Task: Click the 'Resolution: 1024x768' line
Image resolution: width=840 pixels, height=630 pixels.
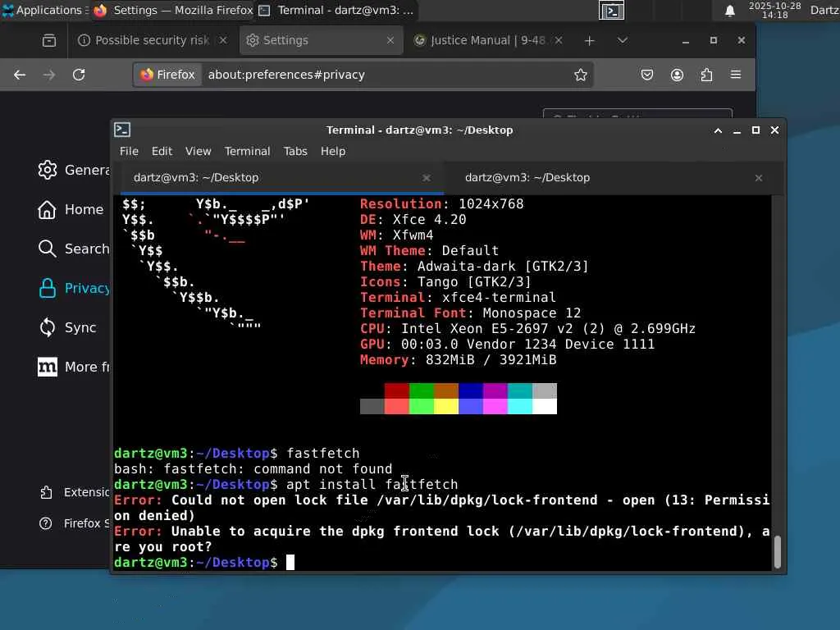Action: tap(442, 203)
